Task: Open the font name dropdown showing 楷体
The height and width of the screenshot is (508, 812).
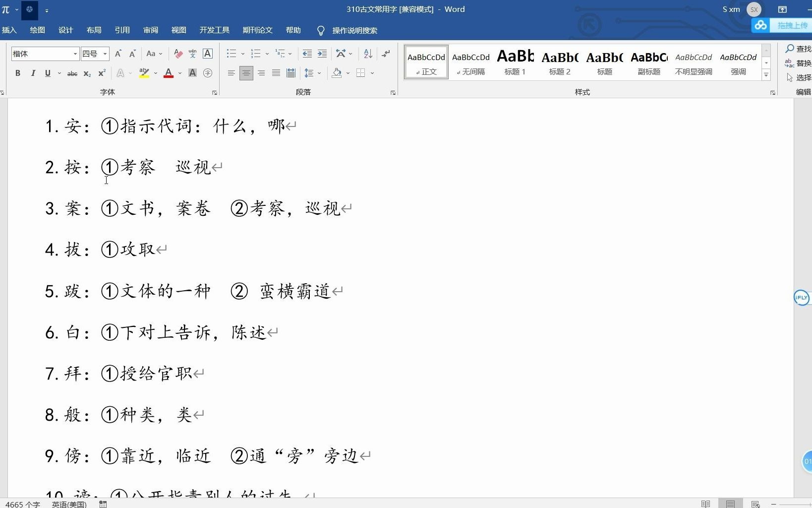Action: pyautogui.click(x=75, y=54)
